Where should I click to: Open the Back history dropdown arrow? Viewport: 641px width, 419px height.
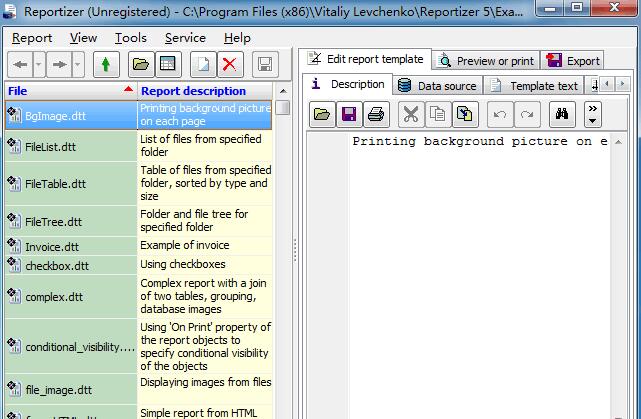coord(39,64)
